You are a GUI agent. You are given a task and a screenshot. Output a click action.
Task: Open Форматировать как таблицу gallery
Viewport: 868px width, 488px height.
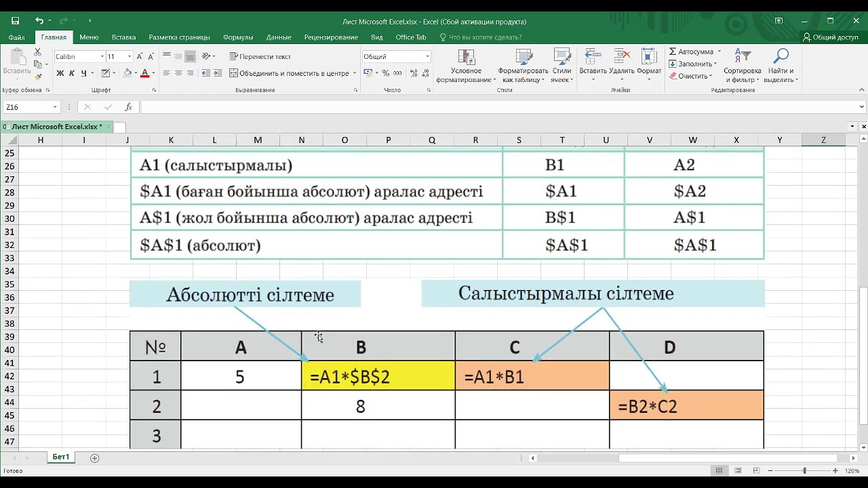[523, 66]
